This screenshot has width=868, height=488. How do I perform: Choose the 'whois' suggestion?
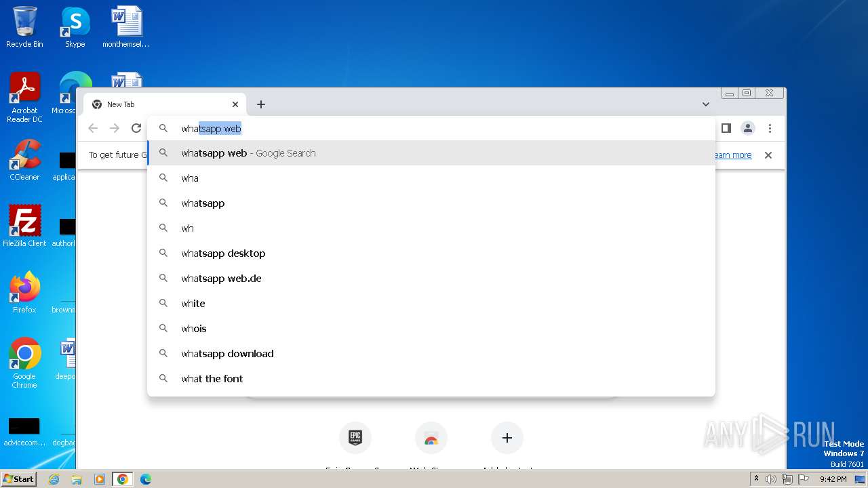point(431,329)
